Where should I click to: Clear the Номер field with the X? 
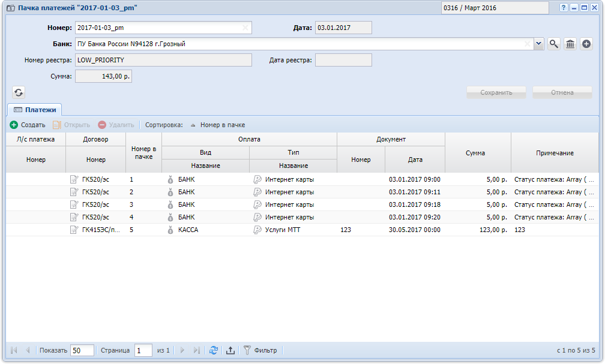(x=245, y=28)
